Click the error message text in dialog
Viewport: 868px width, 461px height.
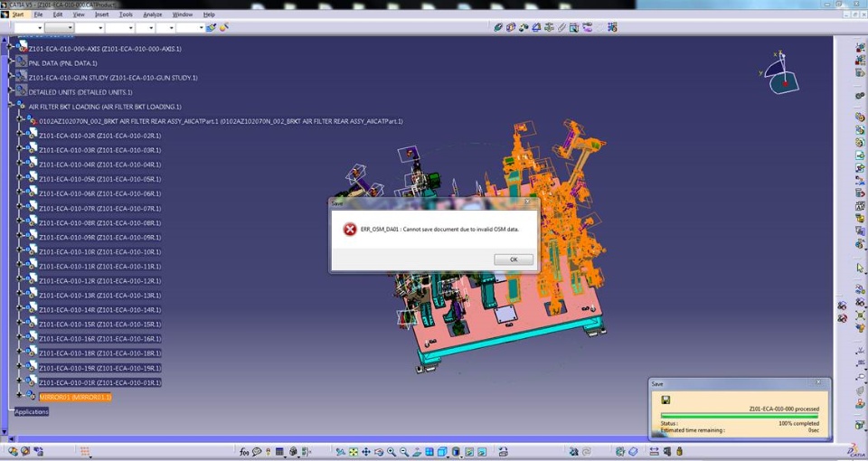click(x=439, y=229)
